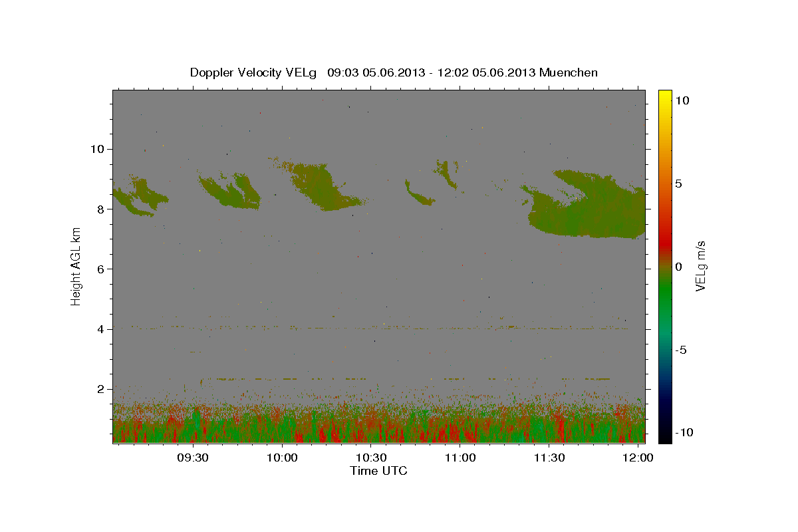Click the colorbar value 5 label
This screenshot has width=798, height=532.
[x=679, y=184]
